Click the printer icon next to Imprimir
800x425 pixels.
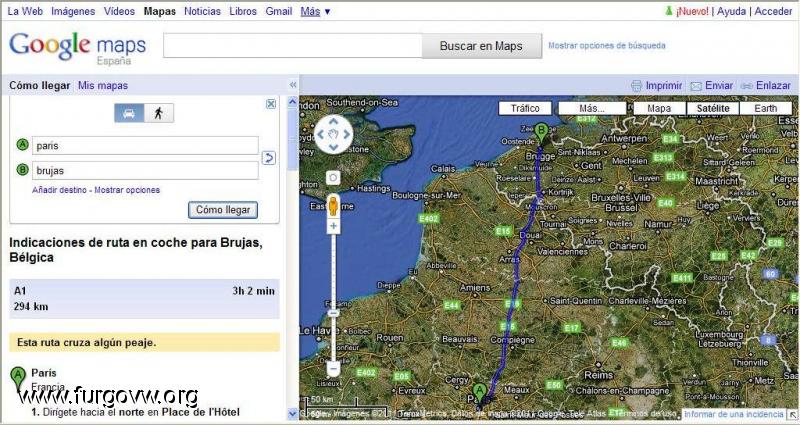point(636,86)
